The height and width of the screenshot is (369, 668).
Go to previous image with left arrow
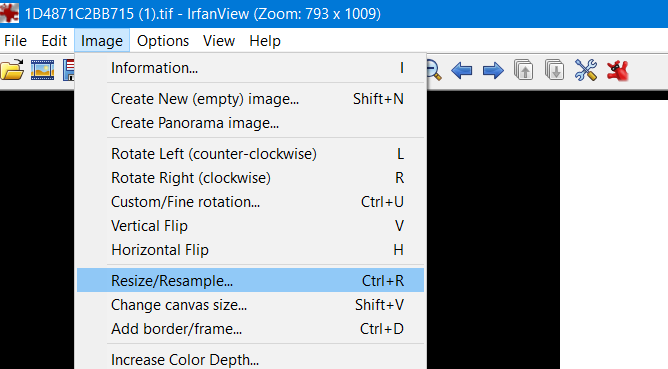462,70
